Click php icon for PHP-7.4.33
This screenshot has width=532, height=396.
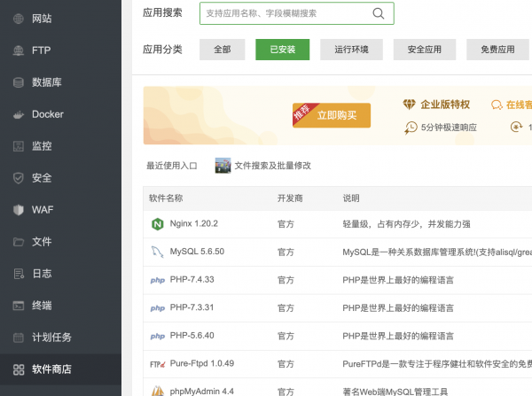pyautogui.click(x=158, y=280)
